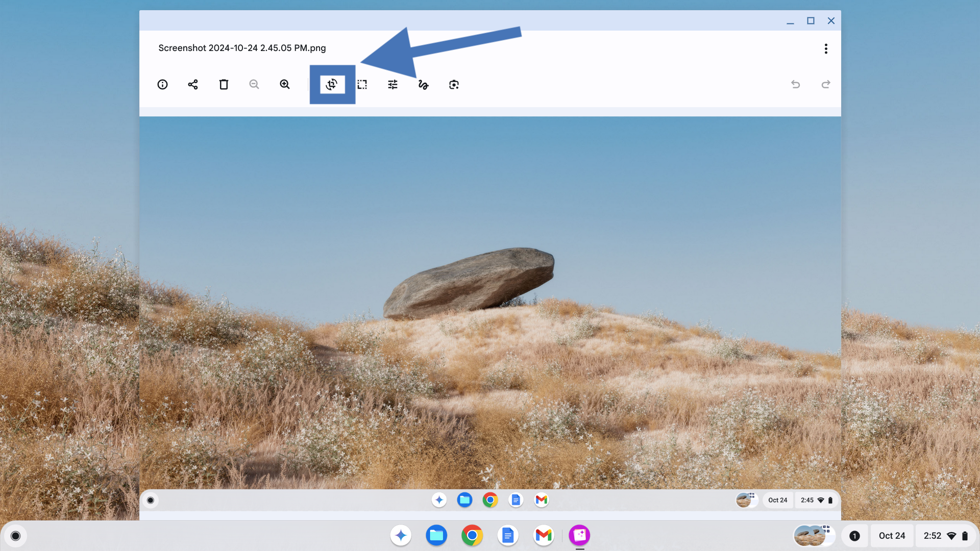This screenshot has height=551, width=980.
Task: Minimize the Gallery window
Action: click(790, 21)
